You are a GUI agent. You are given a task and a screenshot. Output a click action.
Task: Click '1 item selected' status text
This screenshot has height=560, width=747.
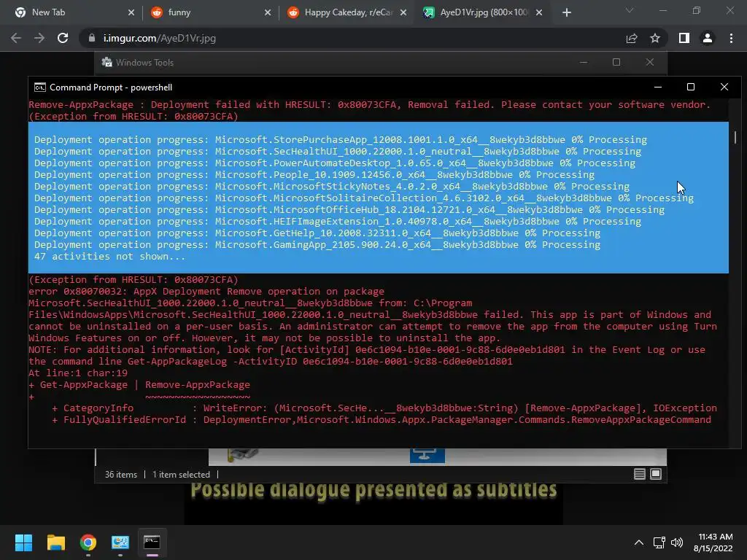pos(181,475)
